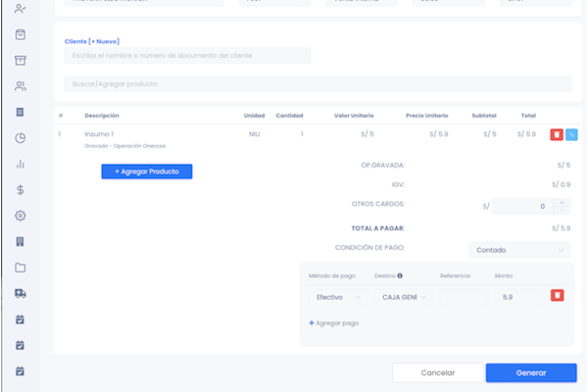Click the Cancelar button

[x=438, y=373]
